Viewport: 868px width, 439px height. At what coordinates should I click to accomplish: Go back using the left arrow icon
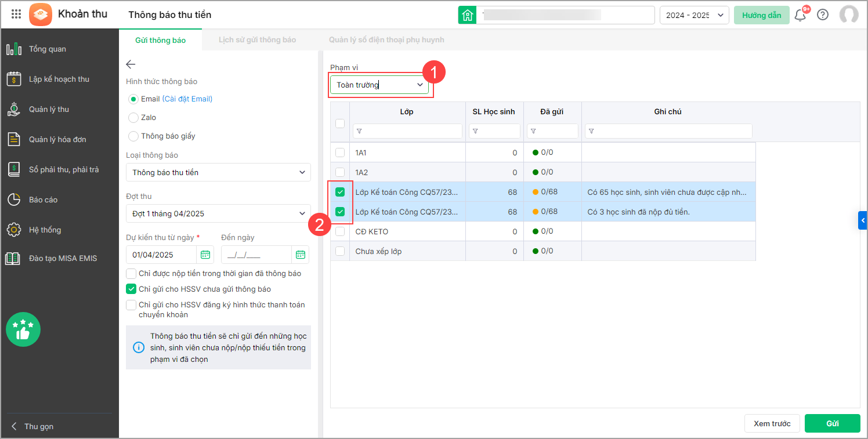pos(131,64)
